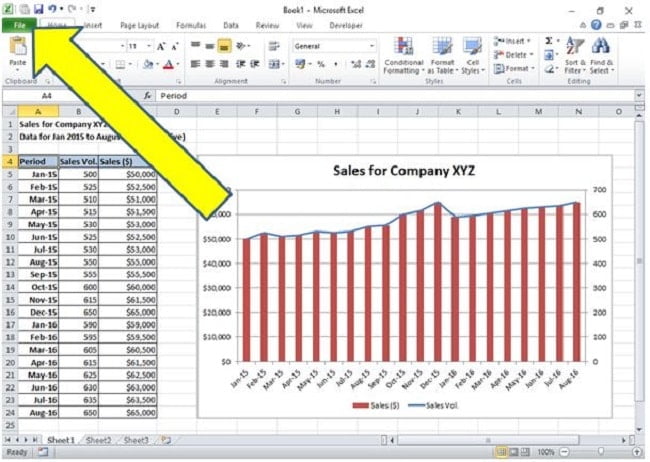Switch to Normal view in status bar
Screen dimensions: 650x462
click(x=501, y=452)
